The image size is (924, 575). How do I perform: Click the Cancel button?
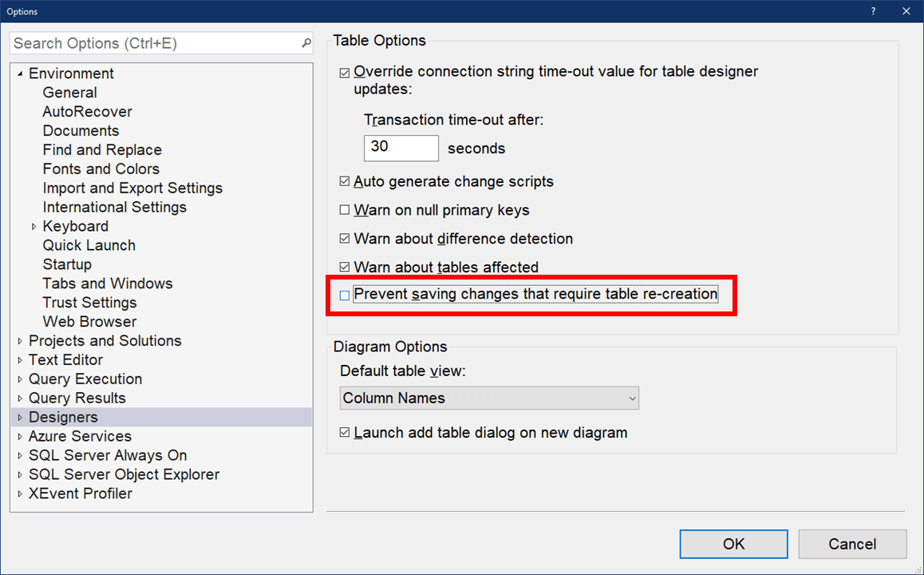(852, 544)
